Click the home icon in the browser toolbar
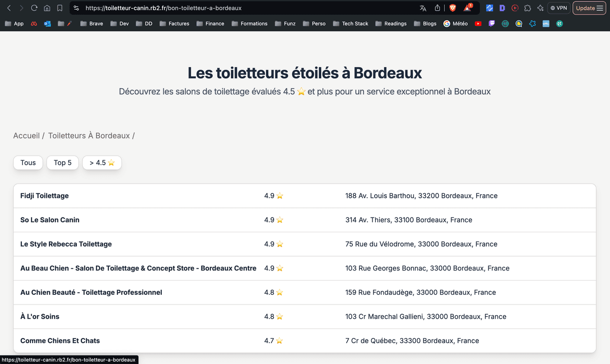Image resolution: width=610 pixels, height=364 pixels. pyautogui.click(x=47, y=8)
